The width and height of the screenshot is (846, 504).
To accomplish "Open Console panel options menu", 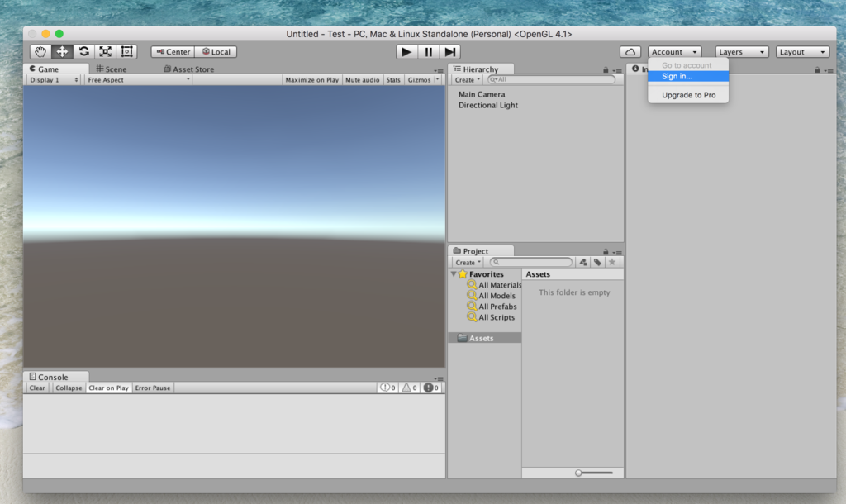I will coord(439,378).
